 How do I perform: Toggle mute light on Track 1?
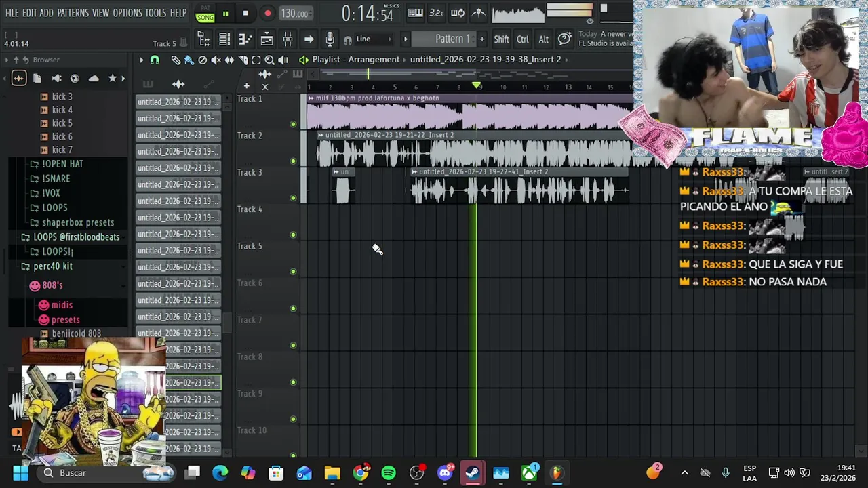(293, 124)
